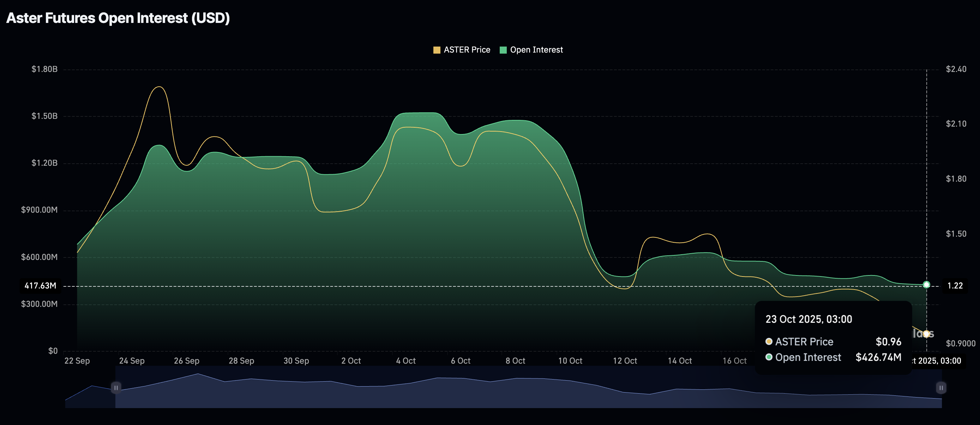980x425 pixels.
Task: Click the 10 Oct x-axis date label
Action: 570,360
